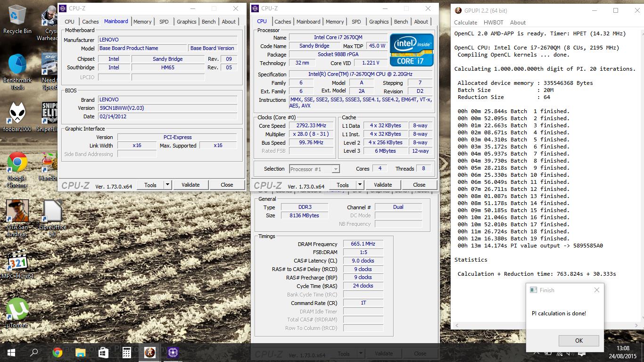The height and width of the screenshot is (362, 644).
Task: Expand Tools dropdown arrow in CPU tab window
Action: 360,185
